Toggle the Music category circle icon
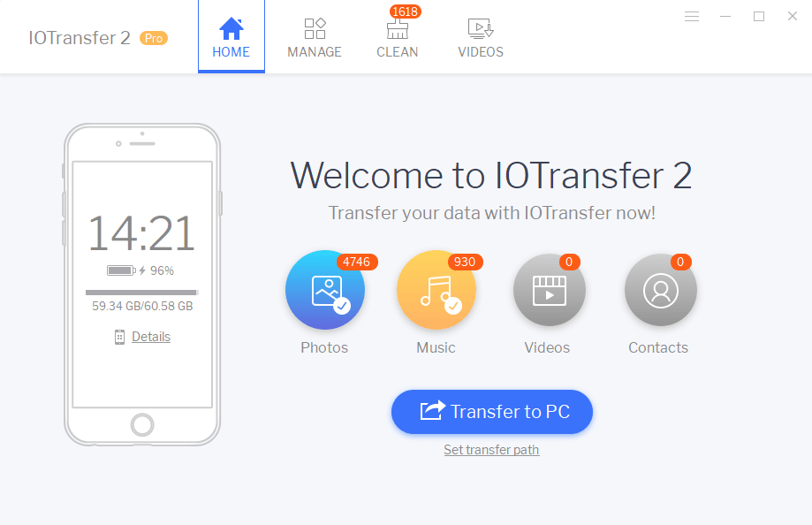The width and height of the screenshot is (812, 525). coord(436,290)
